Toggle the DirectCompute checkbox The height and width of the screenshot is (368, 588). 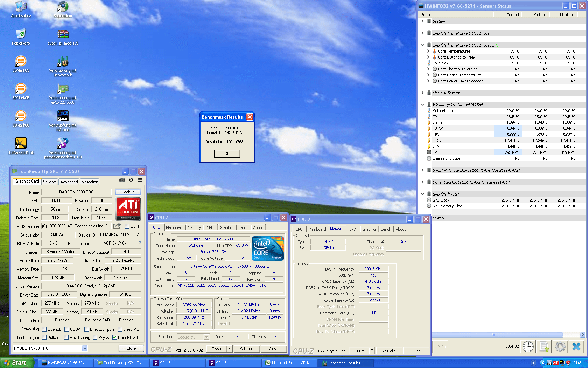coord(86,329)
